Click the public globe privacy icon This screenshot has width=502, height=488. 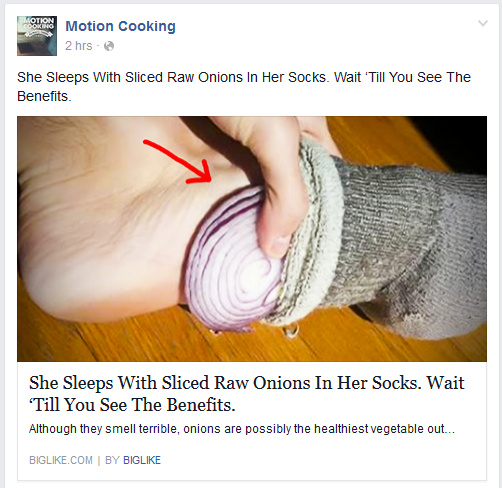pyautogui.click(x=109, y=46)
